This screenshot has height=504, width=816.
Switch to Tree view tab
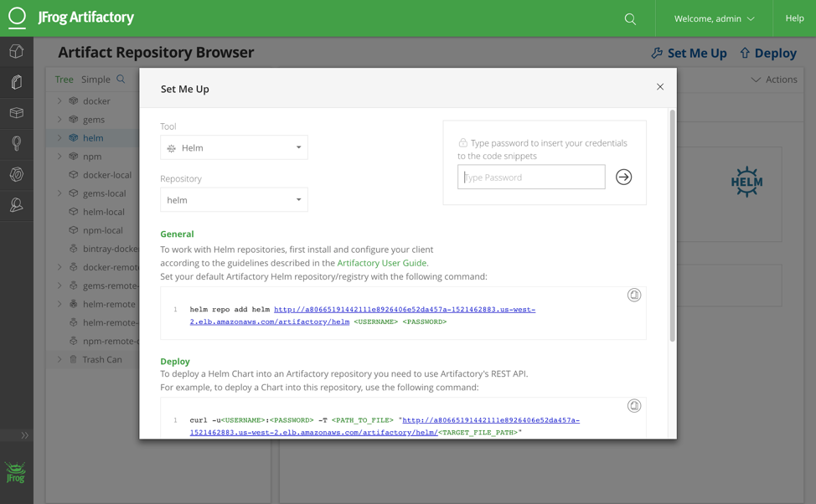pos(64,80)
